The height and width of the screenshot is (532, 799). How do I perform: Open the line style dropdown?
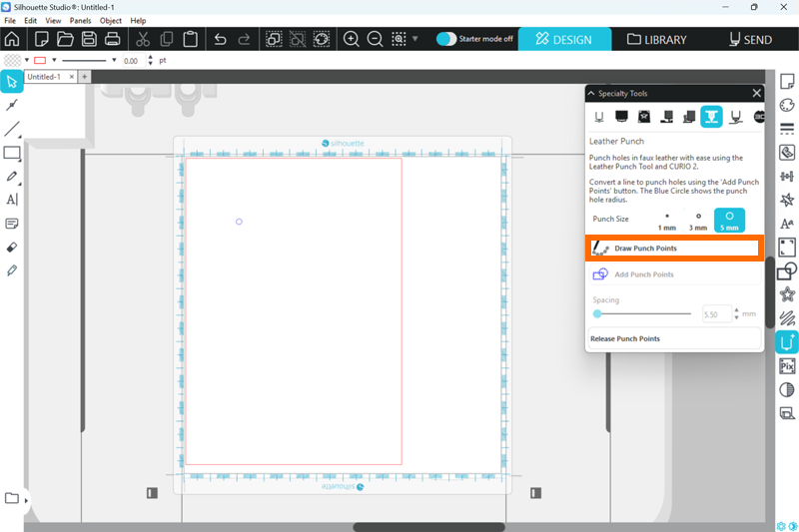coord(114,61)
